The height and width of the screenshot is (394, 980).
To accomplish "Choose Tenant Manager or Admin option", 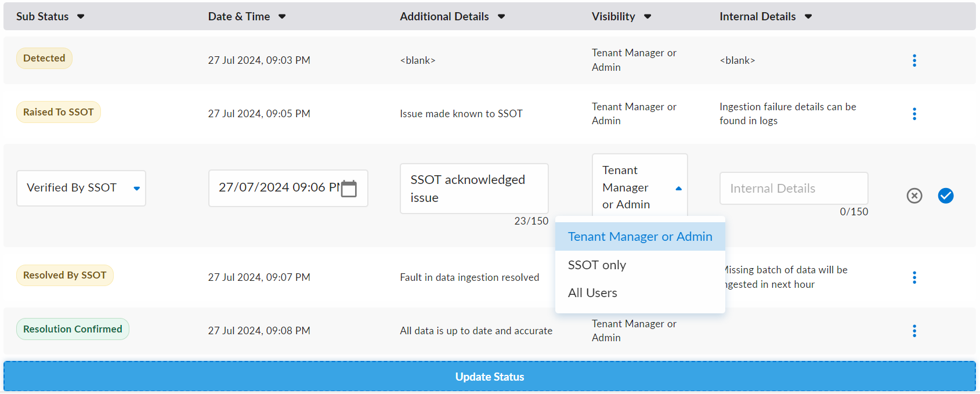I will [x=640, y=237].
